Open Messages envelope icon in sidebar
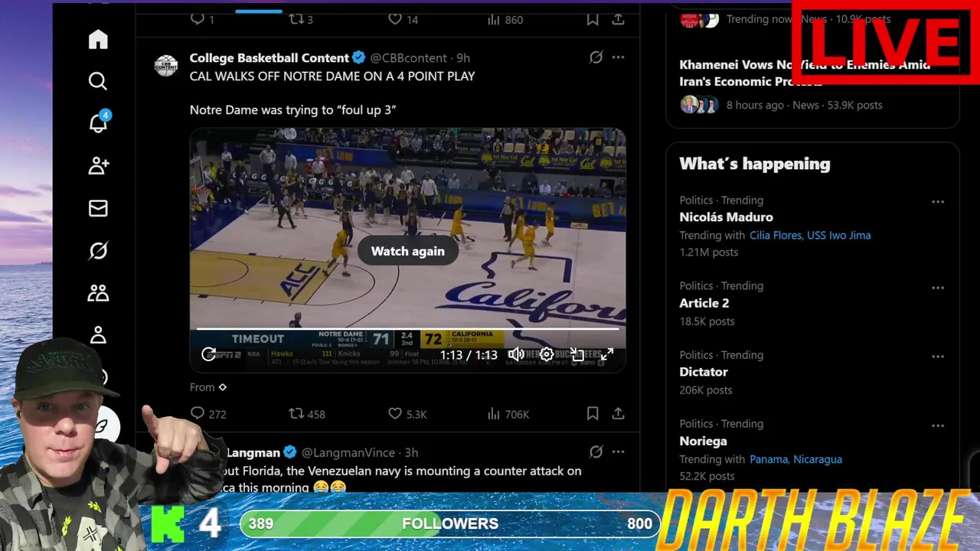 tap(98, 208)
